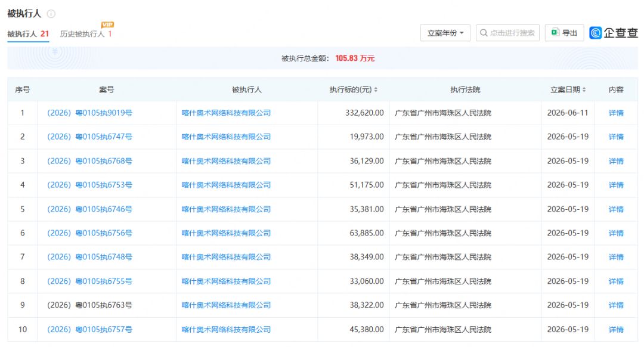
Task: Open 详情 for case 执6768号
Action: (616, 161)
